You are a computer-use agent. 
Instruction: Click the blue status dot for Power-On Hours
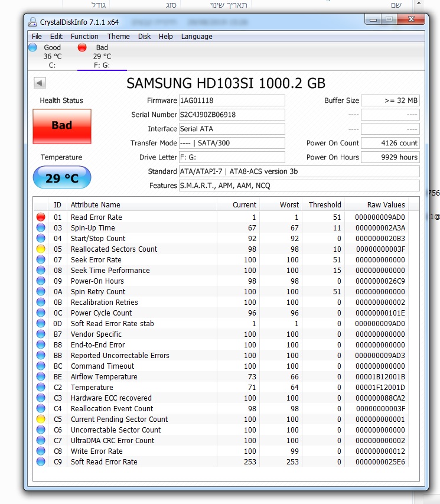point(41,281)
